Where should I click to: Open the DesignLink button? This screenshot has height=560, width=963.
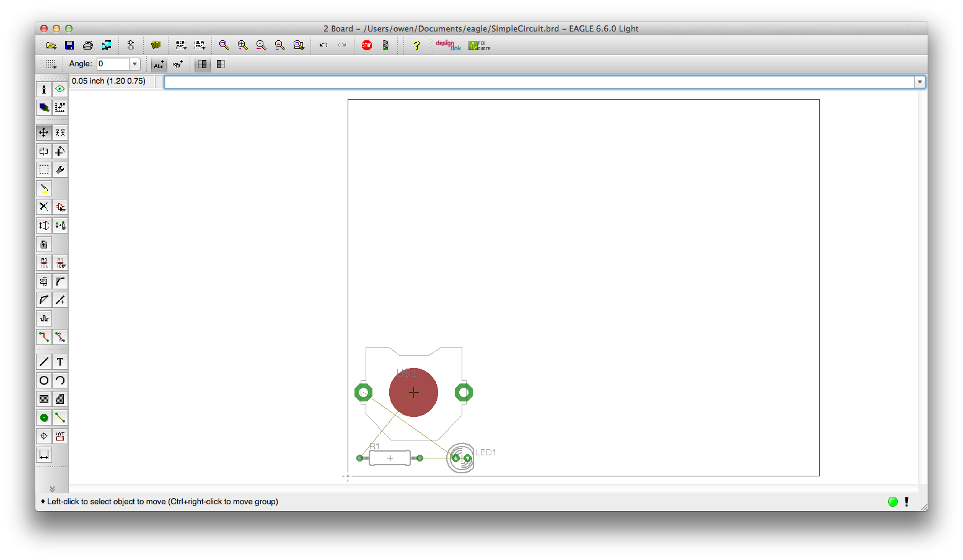pyautogui.click(x=447, y=45)
